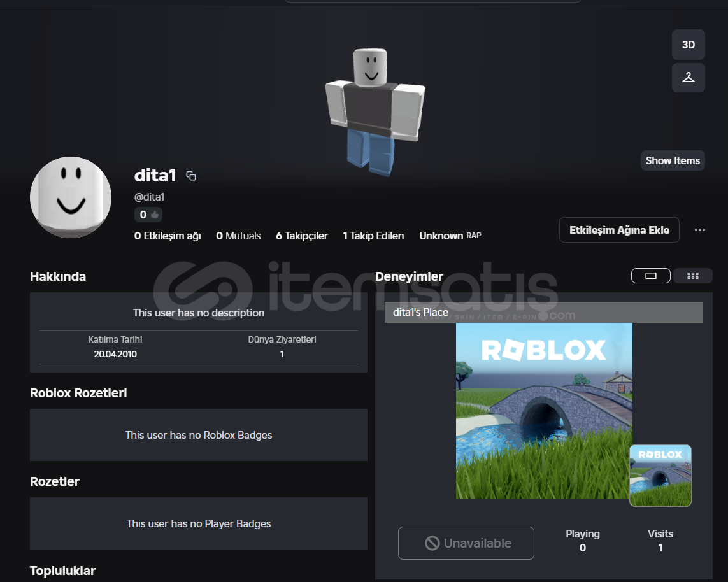Viewport: 728px width, 582px height.
Task: Click the Topluluklar heading
Action: point(62,571)
